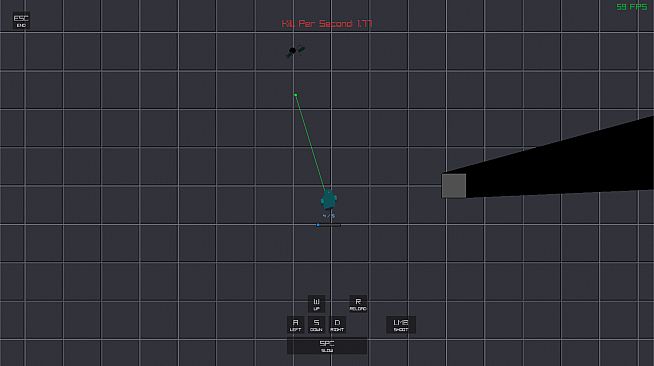Click the green laser aim endpoint

[x=295, y=95]
